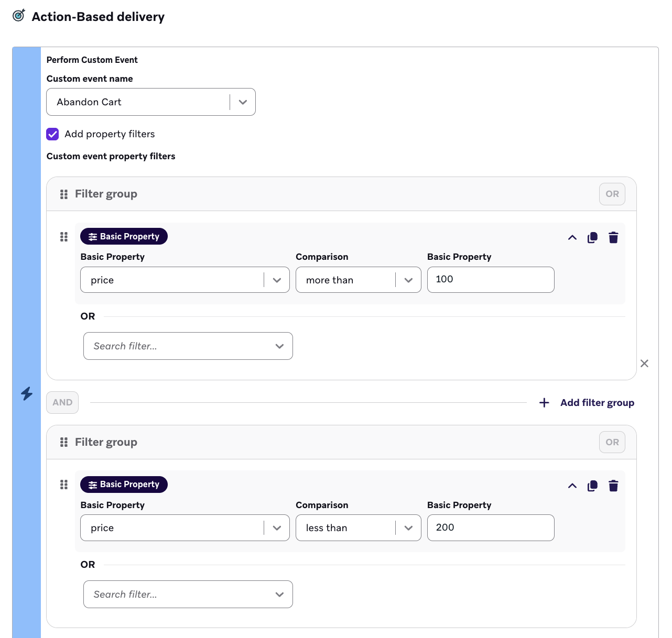Open Search filter dropdown in first group
This screenshot has height=638, width=672.
click(188, 346)
